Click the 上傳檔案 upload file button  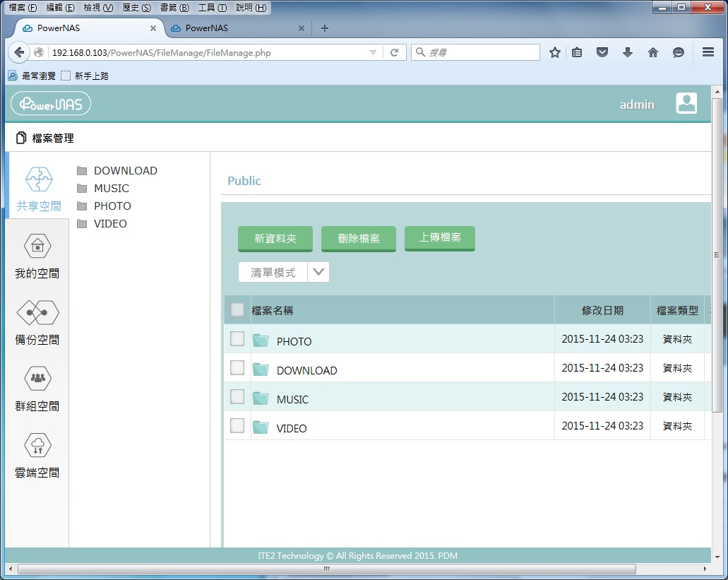(x=440, y=238)
